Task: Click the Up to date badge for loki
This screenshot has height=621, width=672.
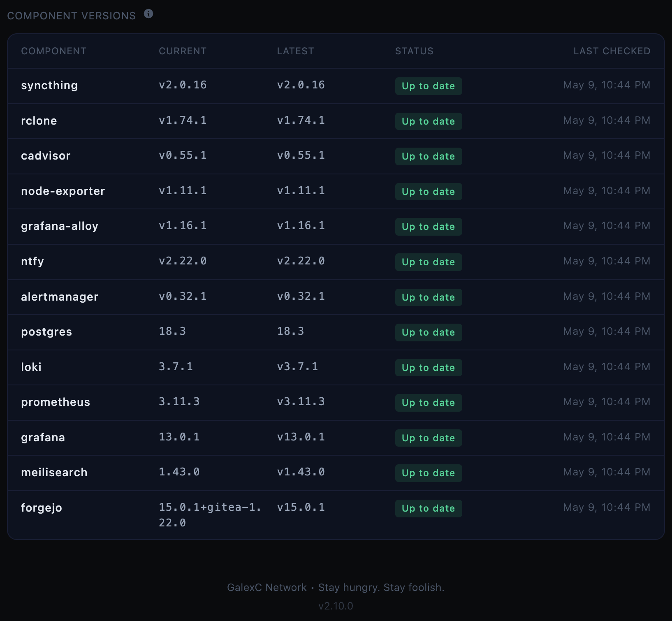Action: pyautogui.click(x=429, y=368)
